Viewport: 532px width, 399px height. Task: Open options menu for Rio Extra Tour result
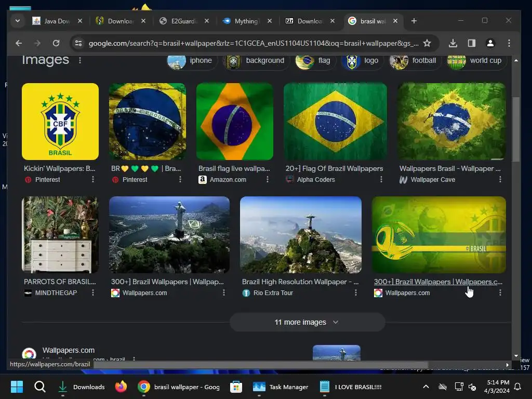tap(355, 293)
